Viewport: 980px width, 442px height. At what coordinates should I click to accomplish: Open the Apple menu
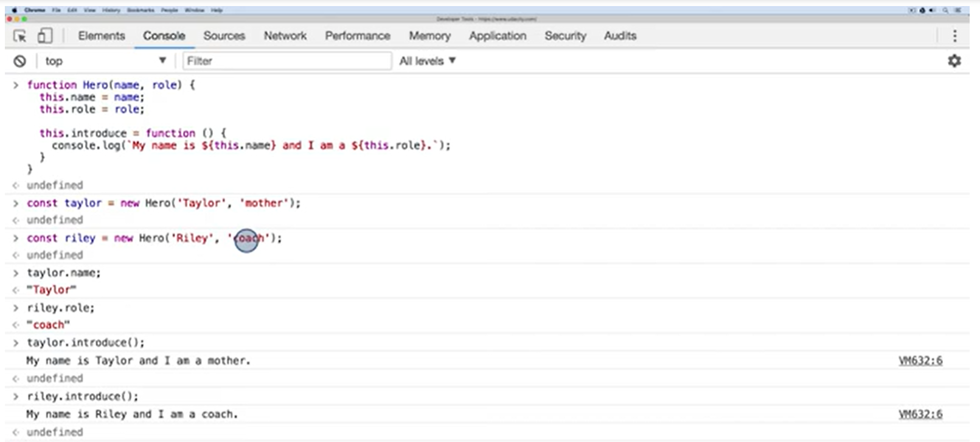pyautogui.click(x=14, y=10)
